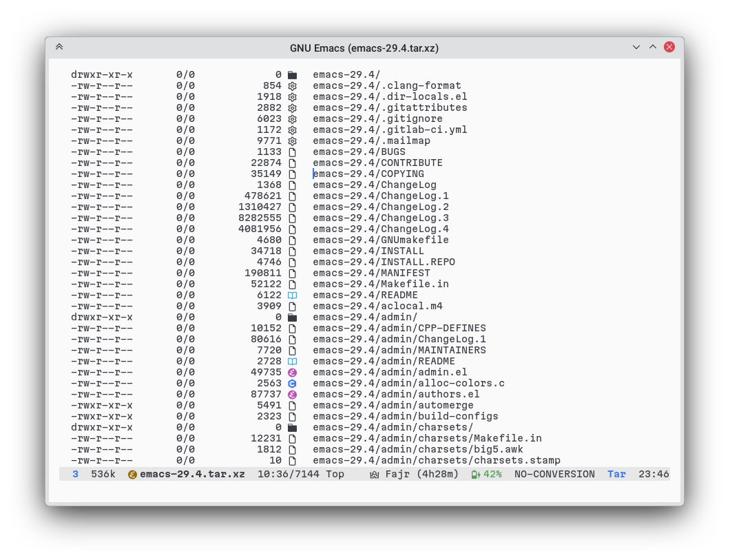Click mosque prayer-time icon in mode line
This screenshot has height=560, width=730.
pyautogui.click(x=375, y=475)
